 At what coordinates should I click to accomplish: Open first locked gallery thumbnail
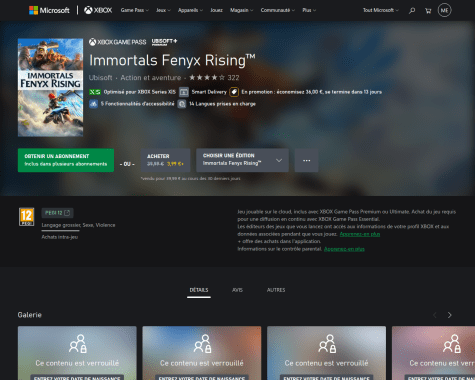pyautogui.click(x=77, y=353)
